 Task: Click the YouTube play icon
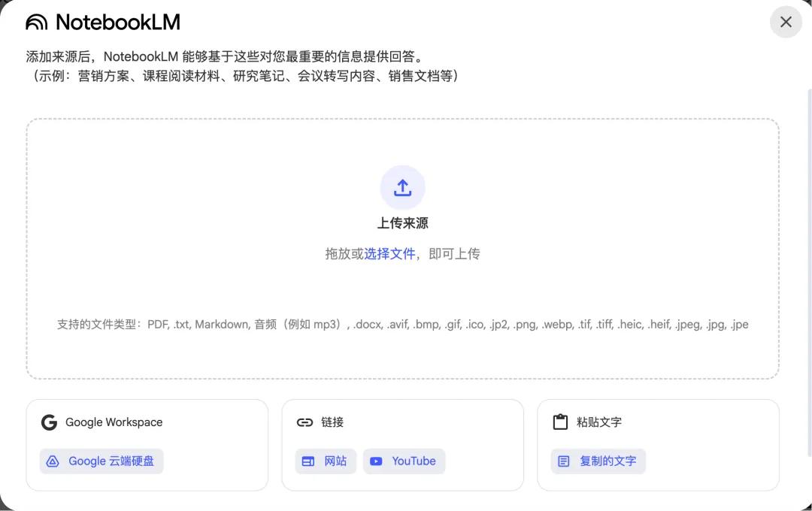(x=376, y=461)
